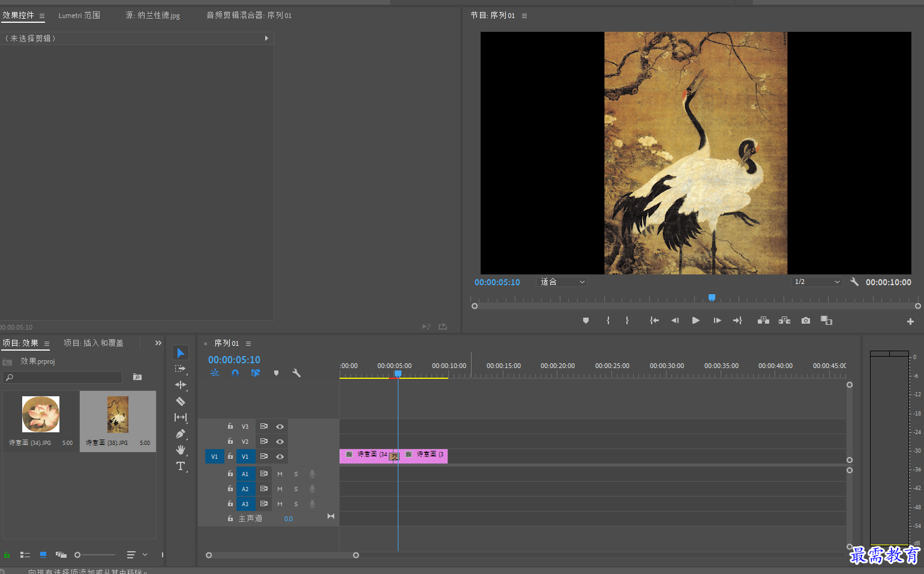Mute audio track A3
The height and width of the screenshot is (574, 924).
click(x=280, y=504)
